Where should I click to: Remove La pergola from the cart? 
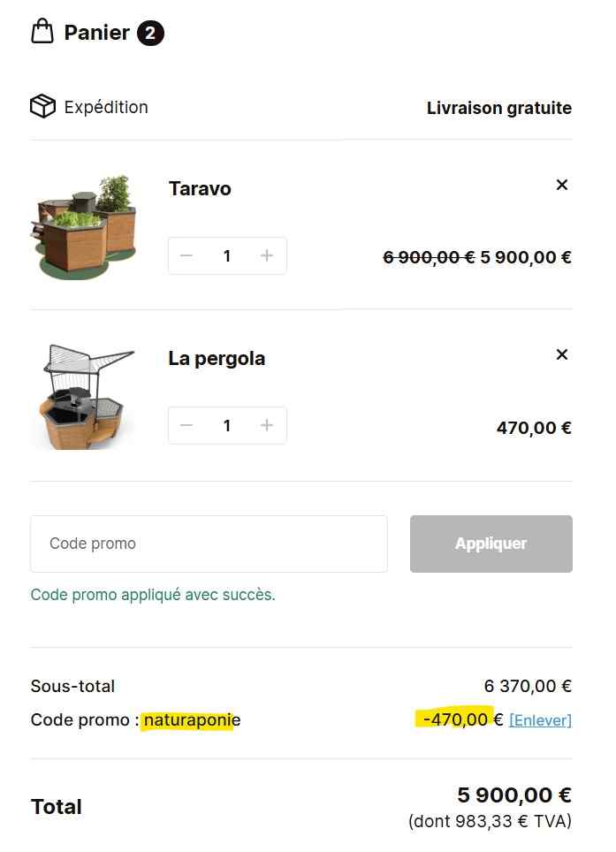click(561, 354)
